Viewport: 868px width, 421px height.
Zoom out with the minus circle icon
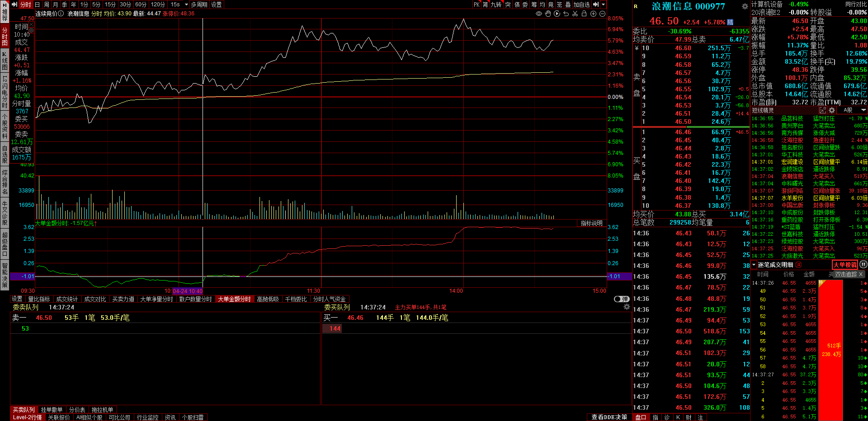point(602,14)
